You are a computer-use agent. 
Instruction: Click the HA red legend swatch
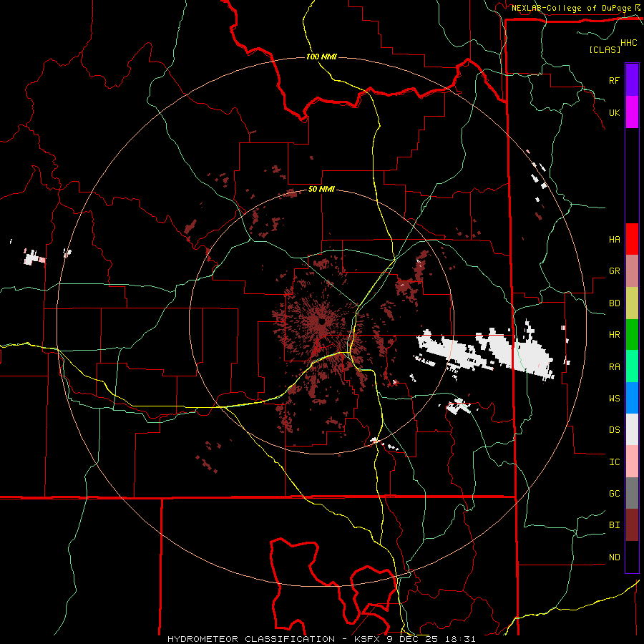tap(632, 239)
